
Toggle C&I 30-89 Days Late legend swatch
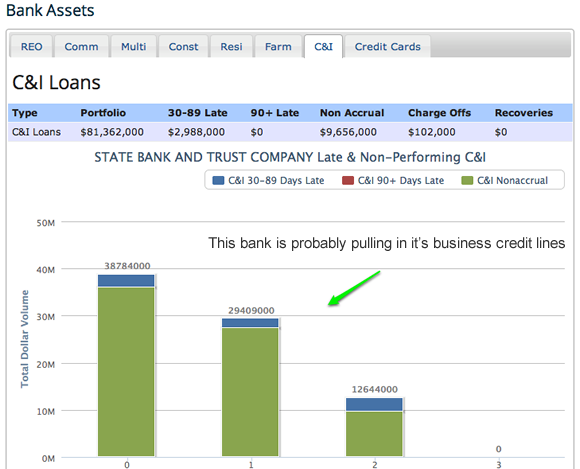coord(218,180)
